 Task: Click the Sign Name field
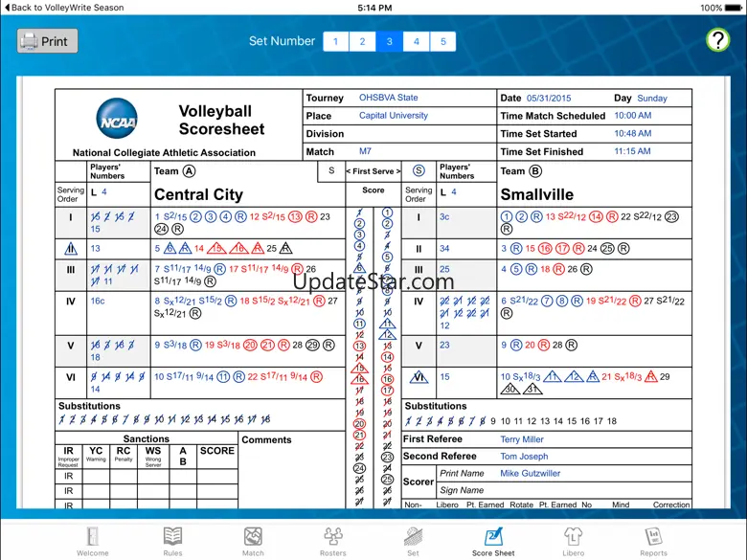[564, 490]
